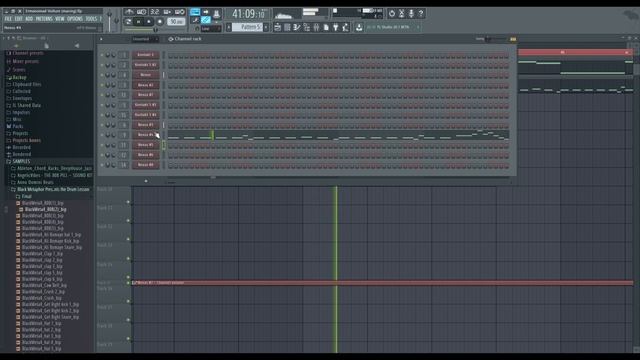
Task: Open the Playlist window icon
Action: tap(278, 27)
